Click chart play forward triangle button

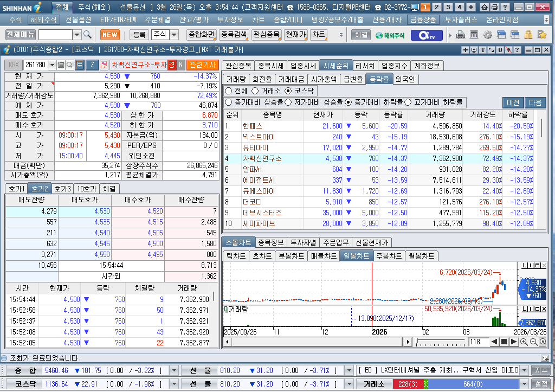pyautogui.click(x=514, y=342)
